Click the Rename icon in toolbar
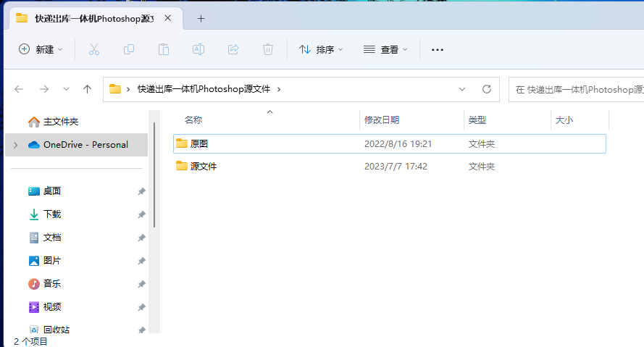 (x=198, y=50)
